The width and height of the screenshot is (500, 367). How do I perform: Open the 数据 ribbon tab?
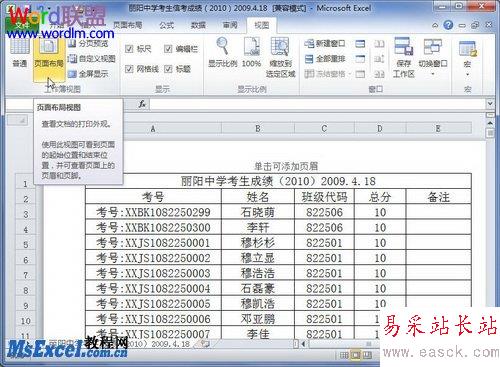click(x=198, y=25)
